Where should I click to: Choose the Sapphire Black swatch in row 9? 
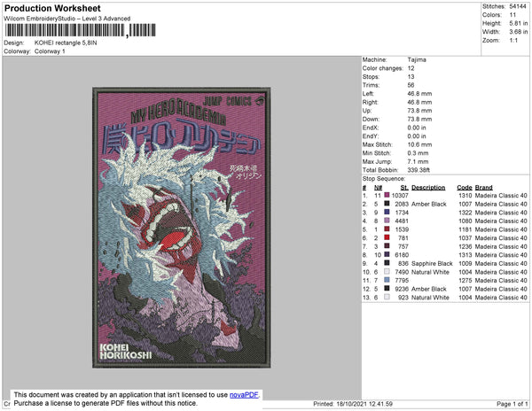(387, 263)
